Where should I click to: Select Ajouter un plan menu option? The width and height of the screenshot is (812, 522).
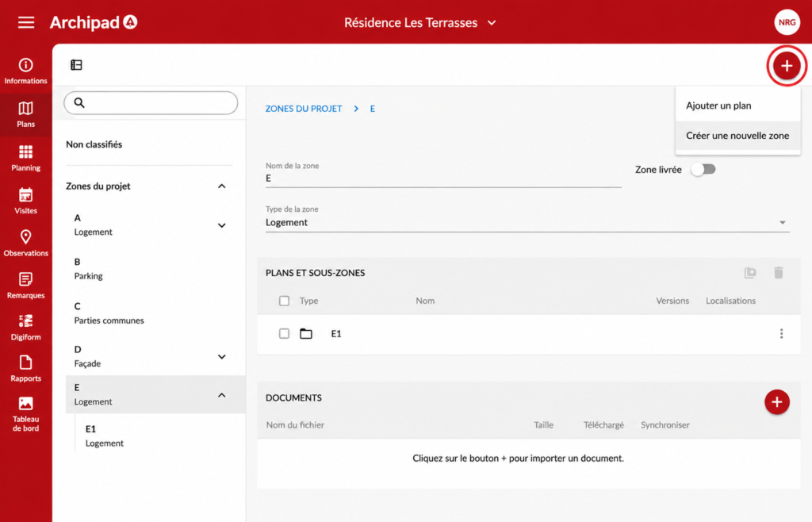[738, 106]
